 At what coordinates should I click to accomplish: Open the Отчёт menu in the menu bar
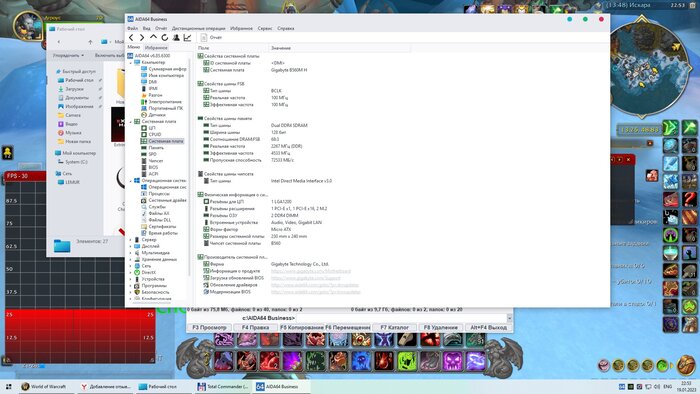click(161, 28)
